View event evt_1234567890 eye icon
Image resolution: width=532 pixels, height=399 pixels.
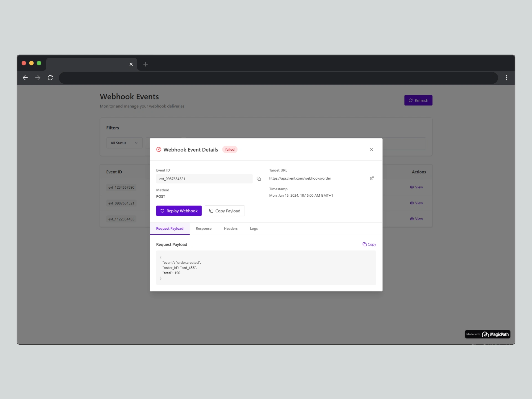point(412,187)
